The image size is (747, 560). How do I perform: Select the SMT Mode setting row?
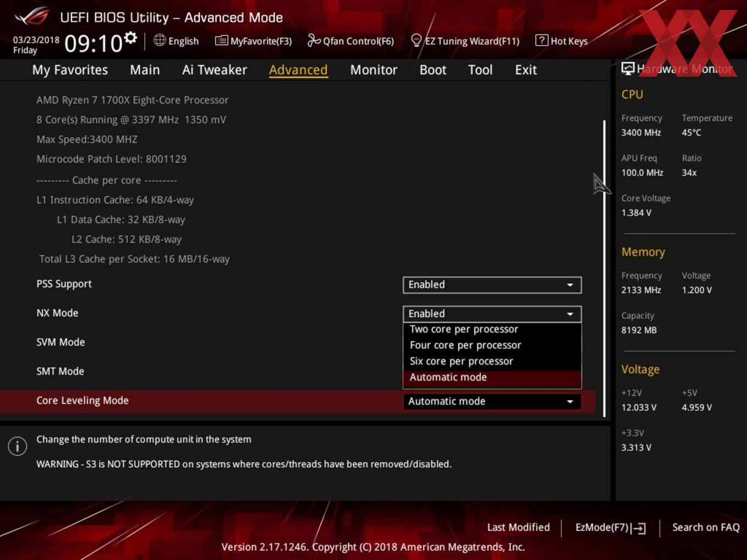point(60,371)
